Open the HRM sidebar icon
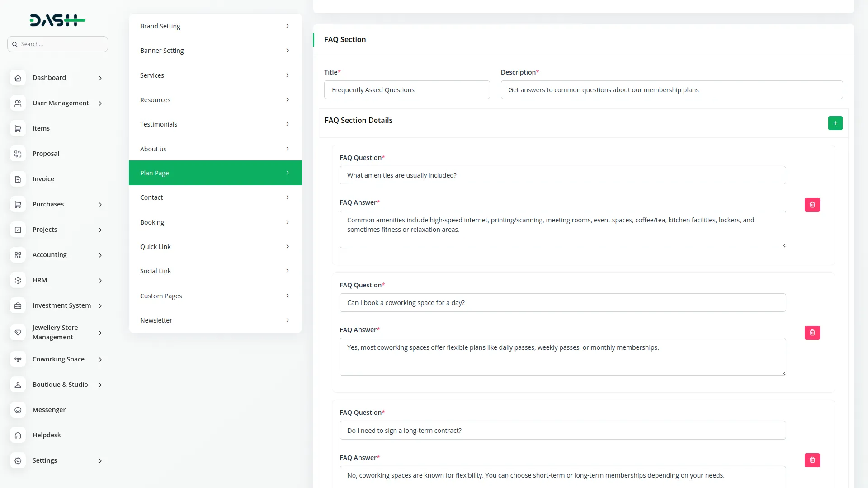 tap(18, 280)
